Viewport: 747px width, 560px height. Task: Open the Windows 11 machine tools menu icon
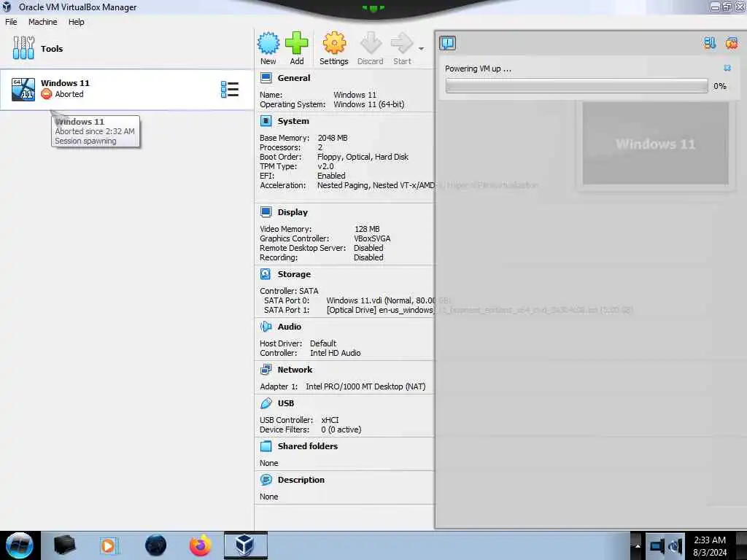click(230, 90)
